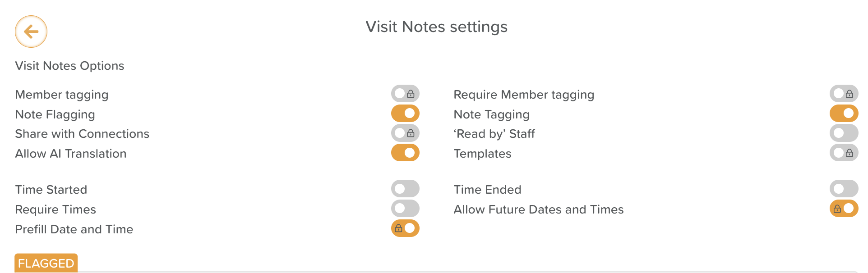Toggle the locked Prefill Date and Time switch
The width and height of the screenshot is (868, 273).
click(405, 228)
